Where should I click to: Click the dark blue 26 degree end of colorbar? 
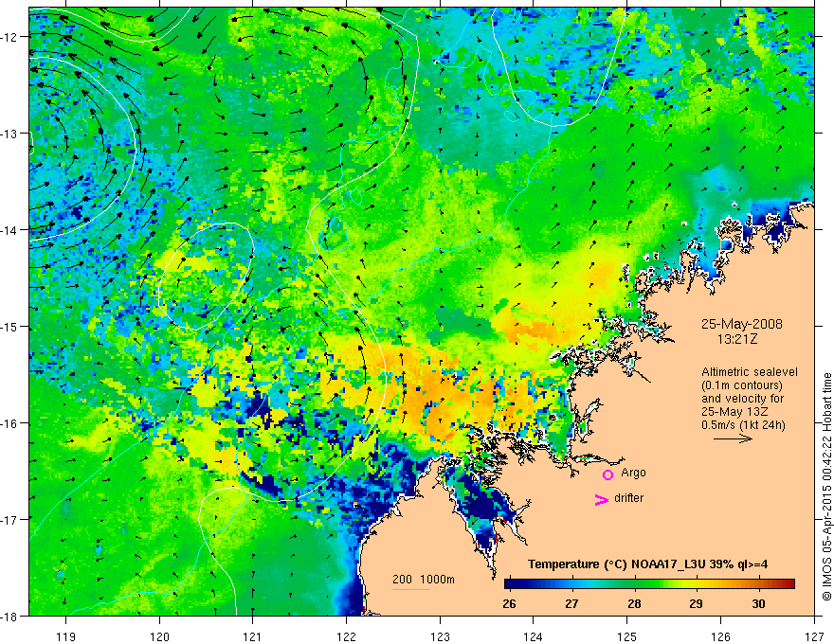tap(509, 584)
